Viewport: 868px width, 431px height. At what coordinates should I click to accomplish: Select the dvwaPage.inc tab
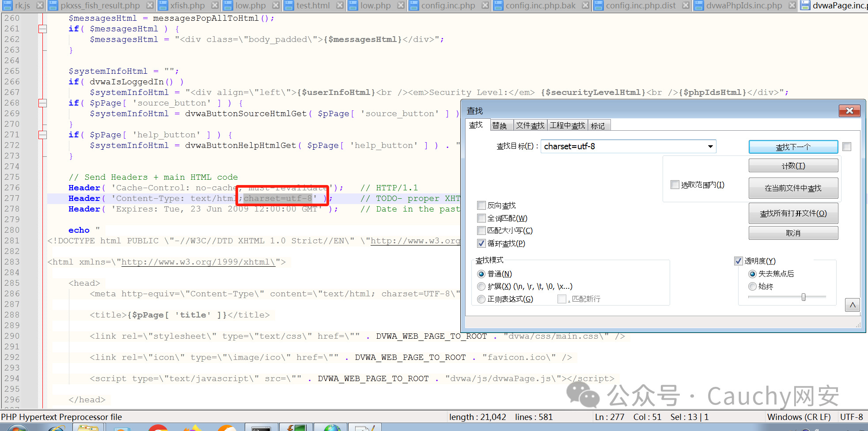[x=834, y=5]
